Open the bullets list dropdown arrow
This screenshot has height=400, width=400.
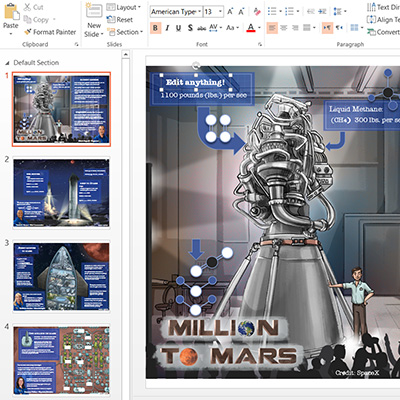click(x=280, y=12)
